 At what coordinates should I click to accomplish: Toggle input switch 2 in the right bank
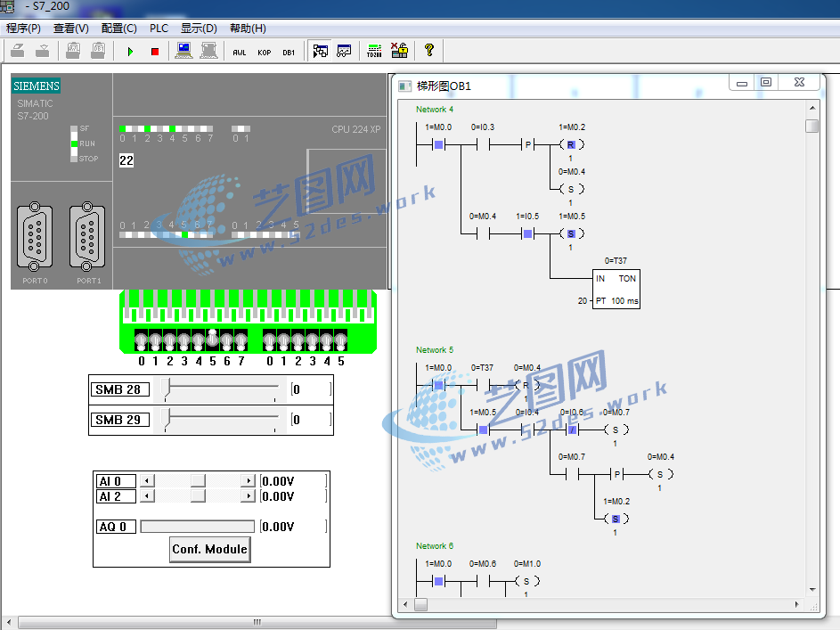(298, 340)
